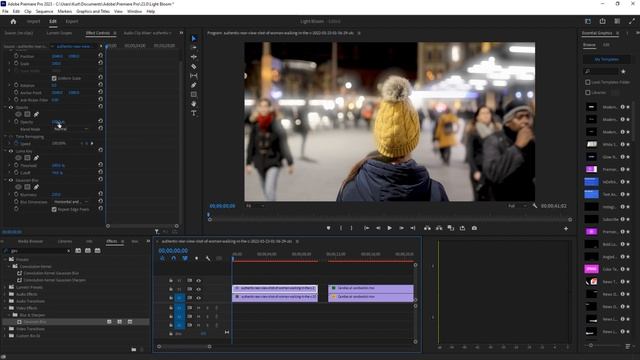Click the New Custom Bin folder icon
The image size is (640, 360).
coord(133,349)
